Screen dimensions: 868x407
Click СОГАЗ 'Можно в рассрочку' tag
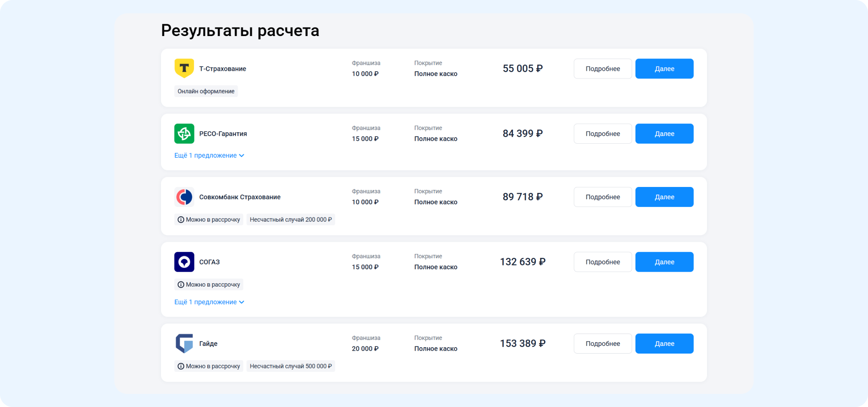209,284
